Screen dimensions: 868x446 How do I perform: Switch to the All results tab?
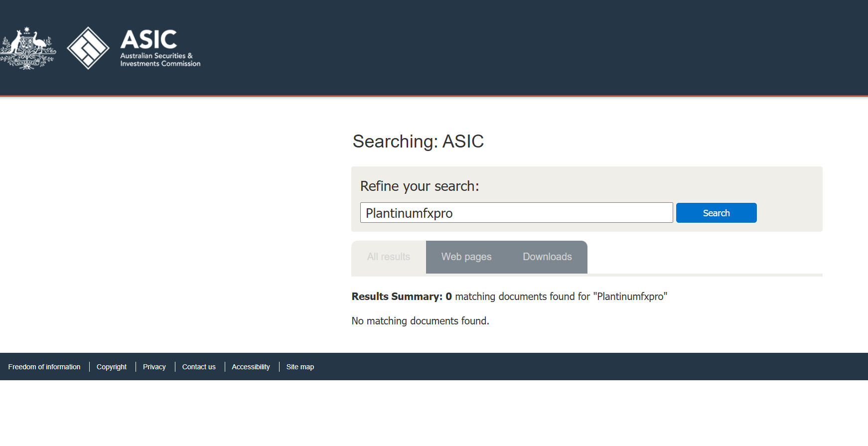click(389, 257)
